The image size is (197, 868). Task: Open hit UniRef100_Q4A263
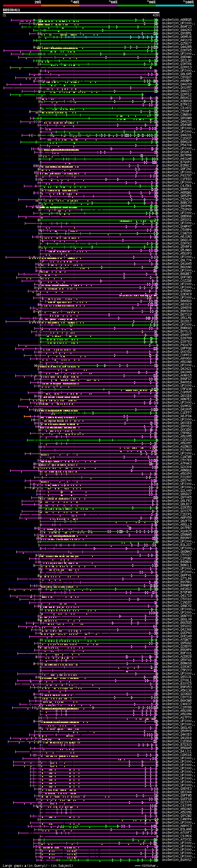click(177, 30)
